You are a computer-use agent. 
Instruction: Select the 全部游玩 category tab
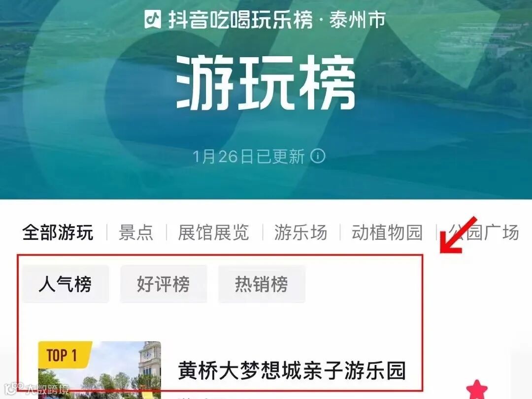click(58, 233)
